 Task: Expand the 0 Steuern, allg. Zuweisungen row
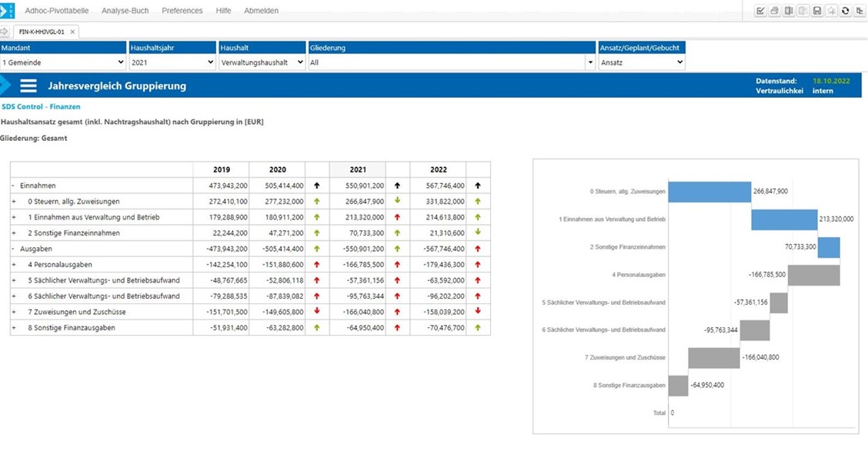click(x=14, y=202)
